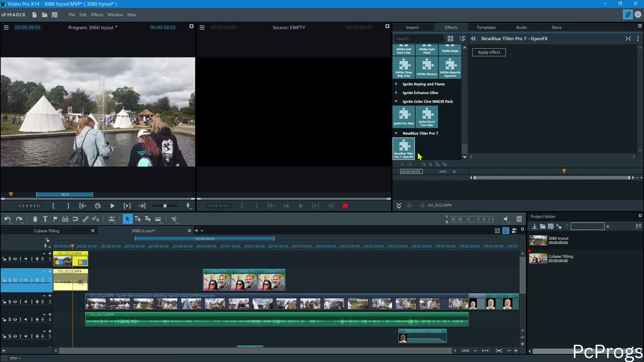The height and width of the screenshot is (362, 644).
Task: Select NewBlue Titler Pro 7 - OpenFX effect
Action: 404,148
